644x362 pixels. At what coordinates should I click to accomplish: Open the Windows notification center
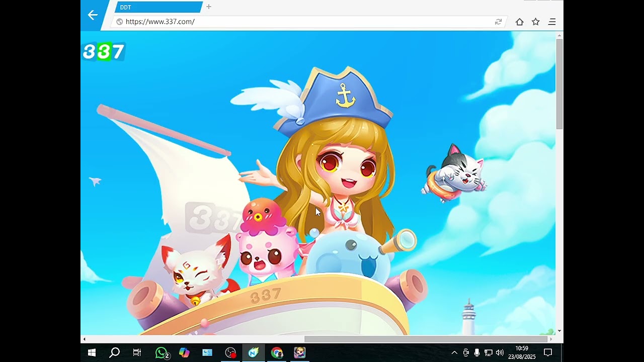[548, 353]
